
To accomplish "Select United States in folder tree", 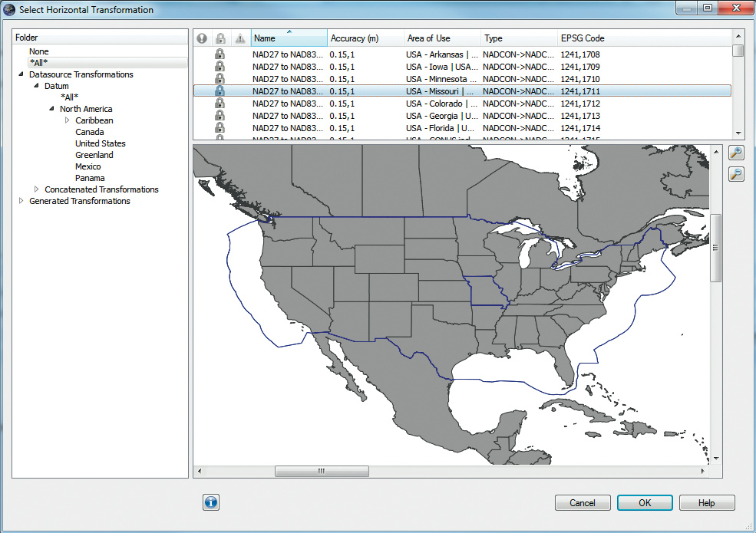I will [x=100, y=143].
